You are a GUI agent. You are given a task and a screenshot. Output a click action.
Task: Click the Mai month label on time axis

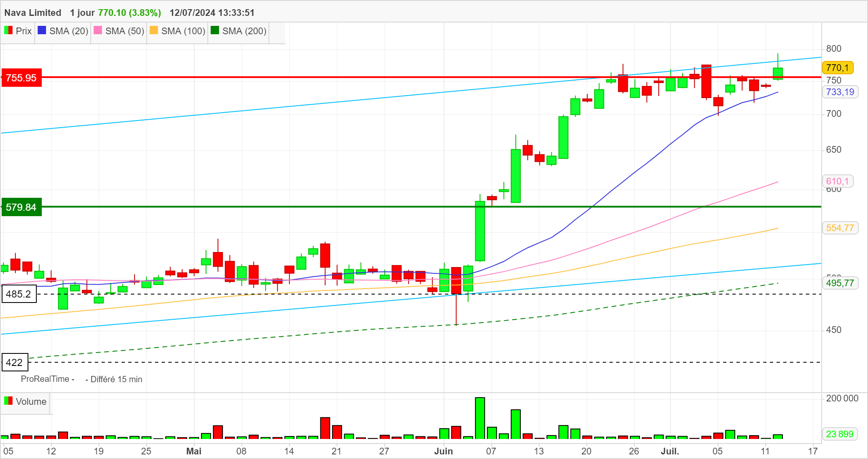pos(194,451)
